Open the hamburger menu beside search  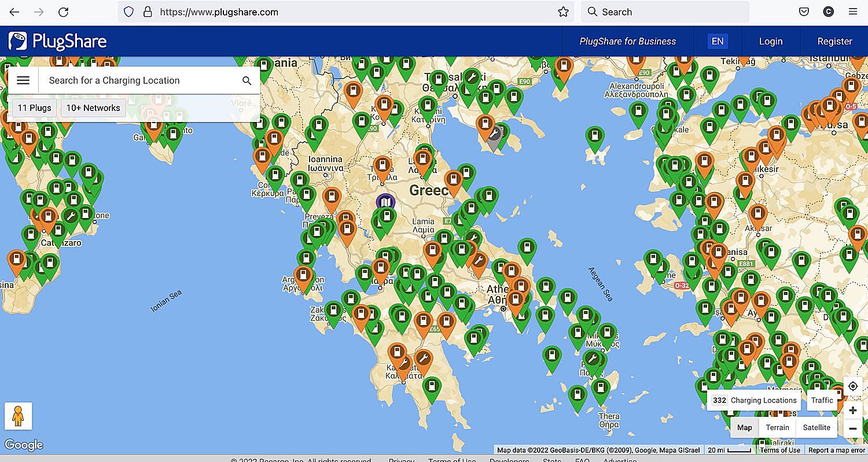[23, 80]
